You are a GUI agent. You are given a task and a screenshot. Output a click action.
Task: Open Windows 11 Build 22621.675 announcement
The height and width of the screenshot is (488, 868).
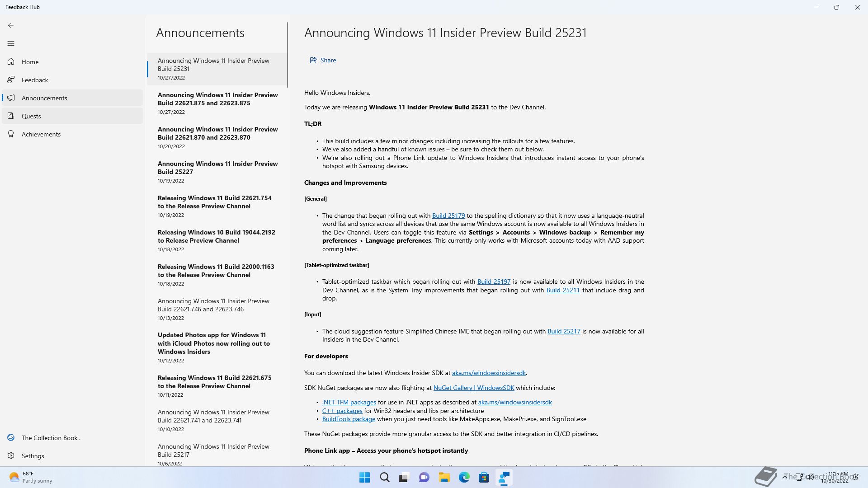[217, 386]
